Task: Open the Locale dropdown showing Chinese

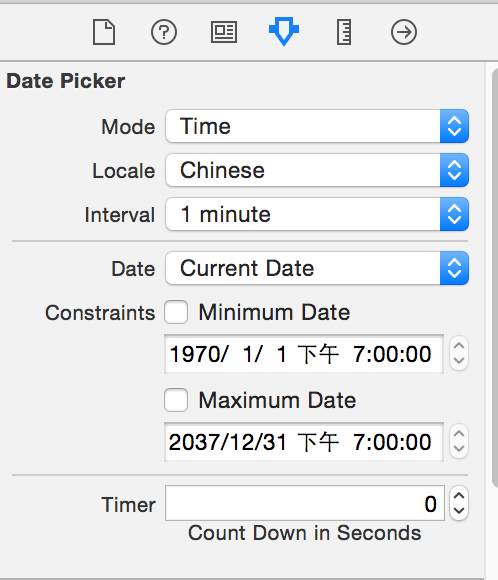Action: click(x=317, y=170)
